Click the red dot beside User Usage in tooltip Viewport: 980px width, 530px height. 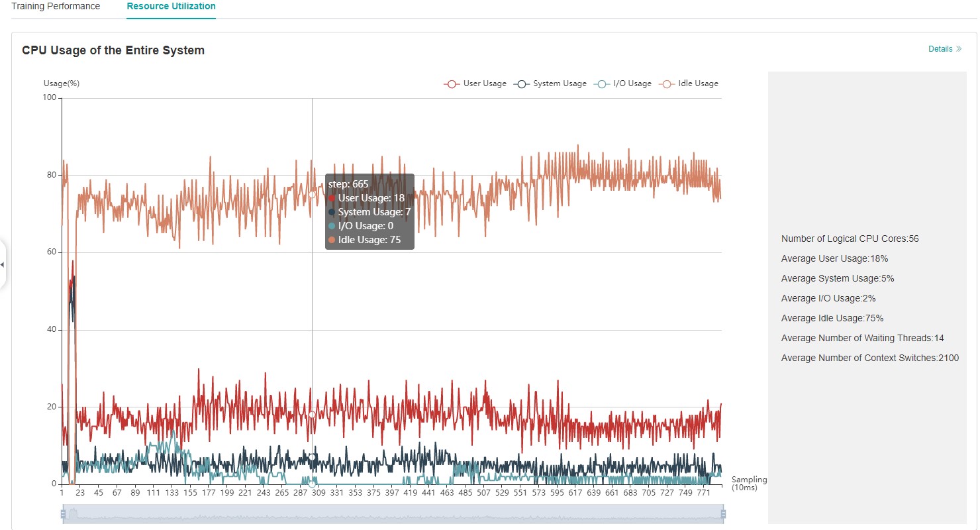pyautogui.click(x=332, y=198)
